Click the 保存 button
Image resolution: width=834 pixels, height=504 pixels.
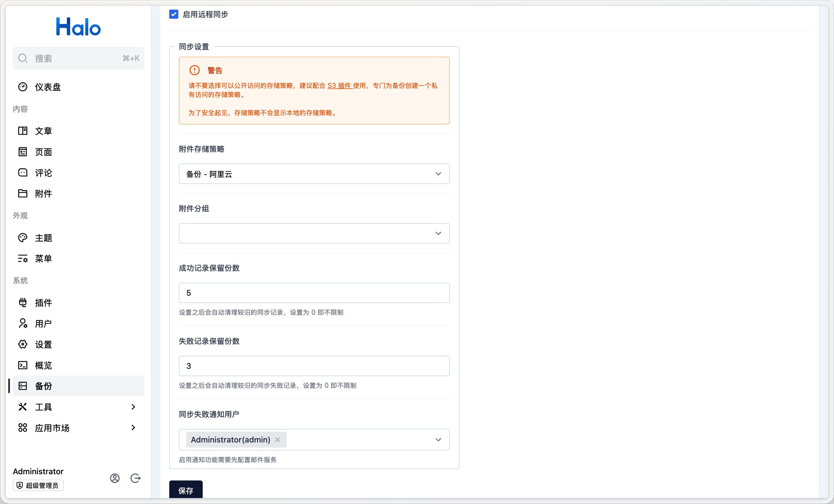coord(186,490)
